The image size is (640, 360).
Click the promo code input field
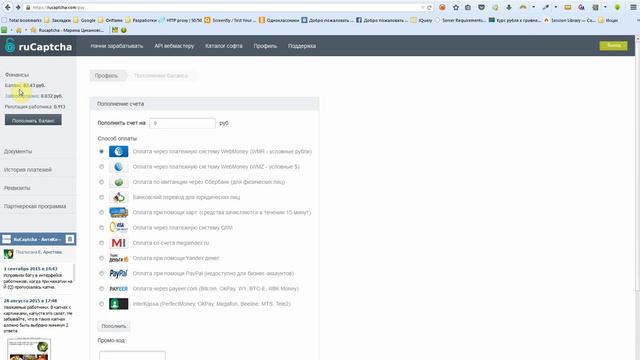point(132,355)
